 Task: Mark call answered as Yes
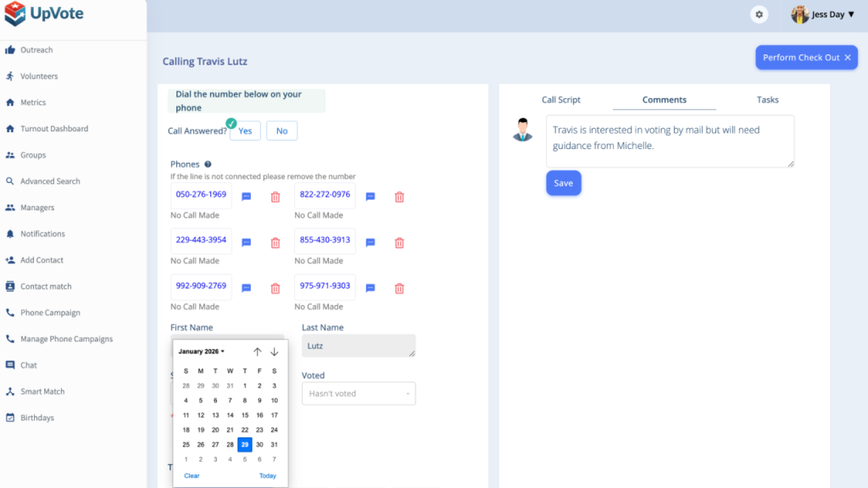click(x=245, y=131)
